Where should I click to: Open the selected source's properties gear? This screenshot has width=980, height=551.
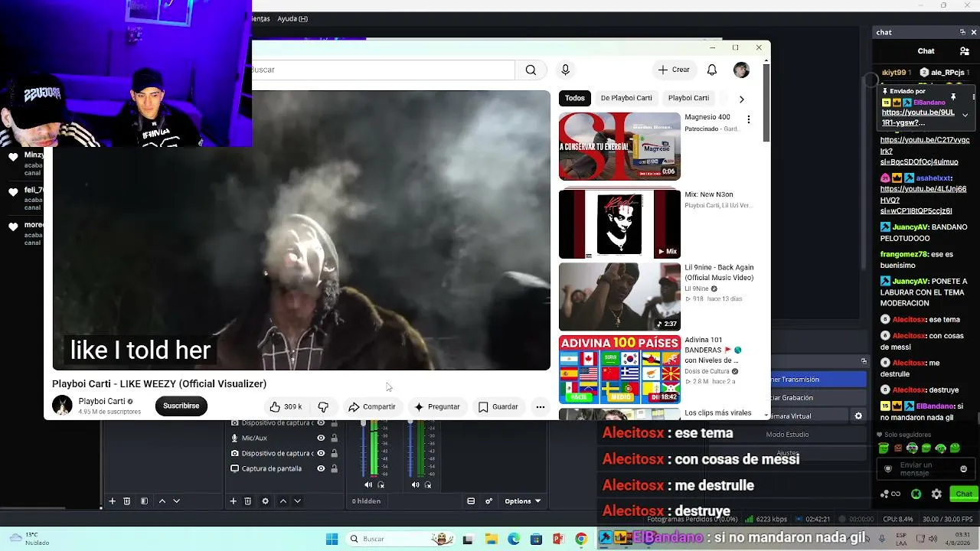265,501
